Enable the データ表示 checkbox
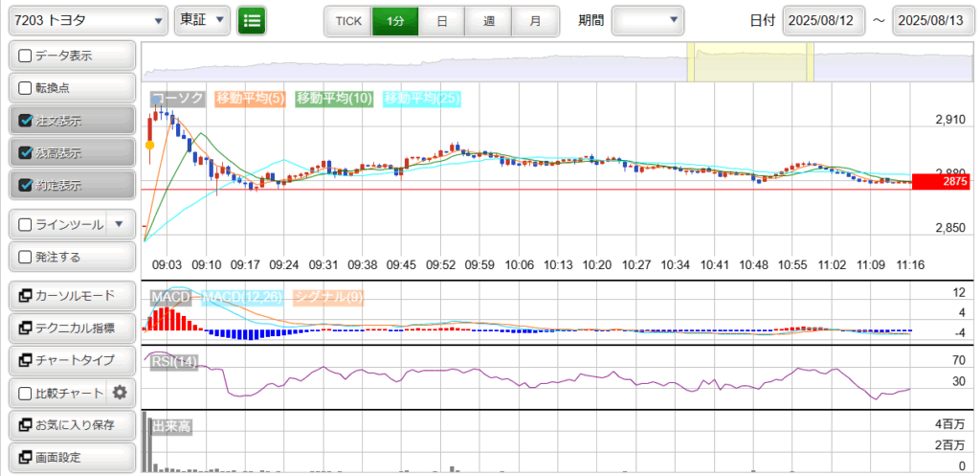980x476 pixels. tap(25, 56)
